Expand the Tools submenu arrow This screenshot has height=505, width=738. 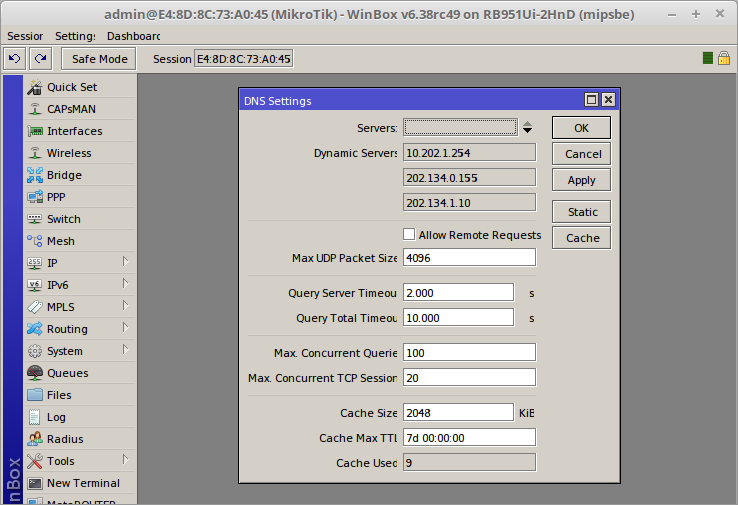[x=125, y=460]
